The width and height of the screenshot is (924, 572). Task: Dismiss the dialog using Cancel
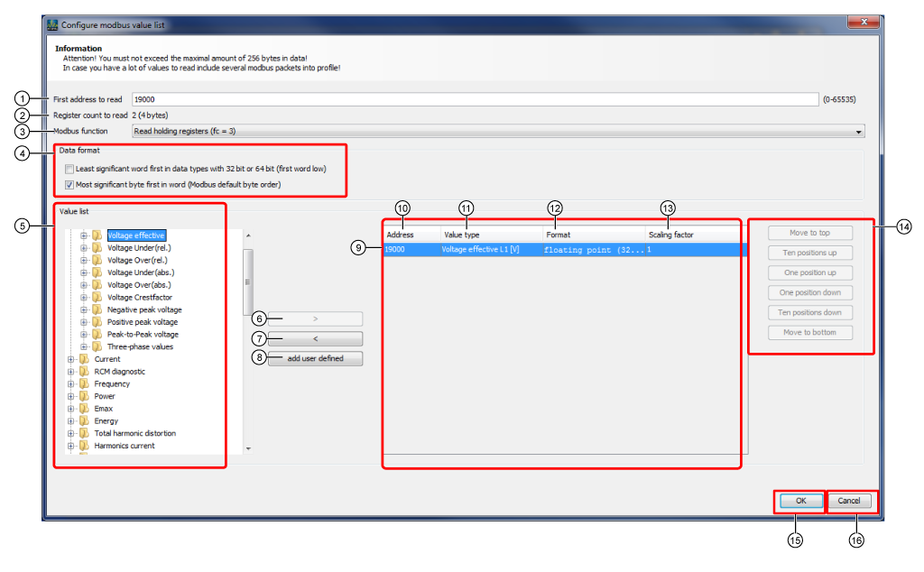(x=849, y=501)
